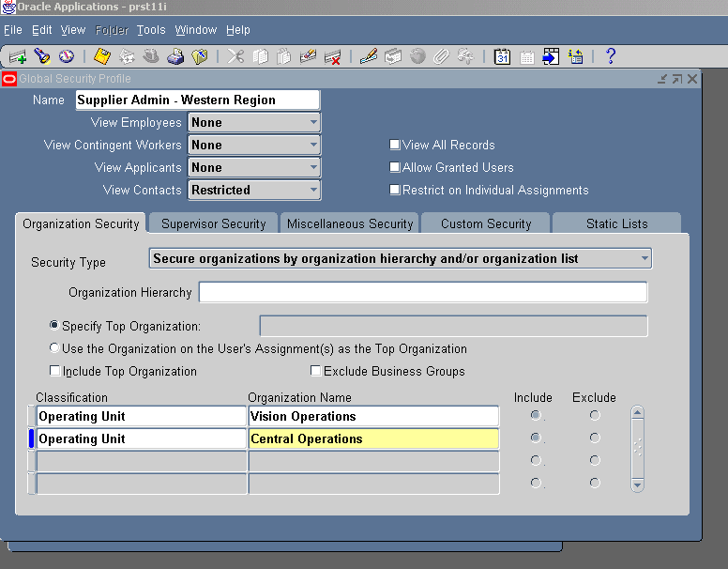Image resolution: width=728 pixels, height=569 pixels.
Task: Click the Attachments paperclip icon
Action: point(442,56)
